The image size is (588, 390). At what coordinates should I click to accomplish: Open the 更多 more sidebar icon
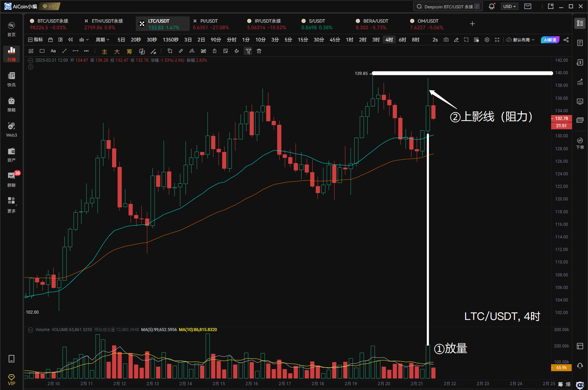[11, 205]
